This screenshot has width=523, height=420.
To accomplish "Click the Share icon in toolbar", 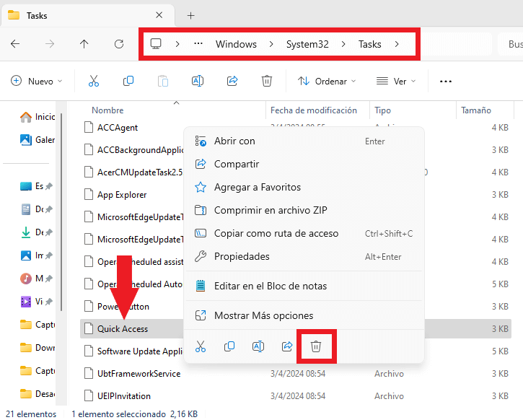I will coord(232,81).
